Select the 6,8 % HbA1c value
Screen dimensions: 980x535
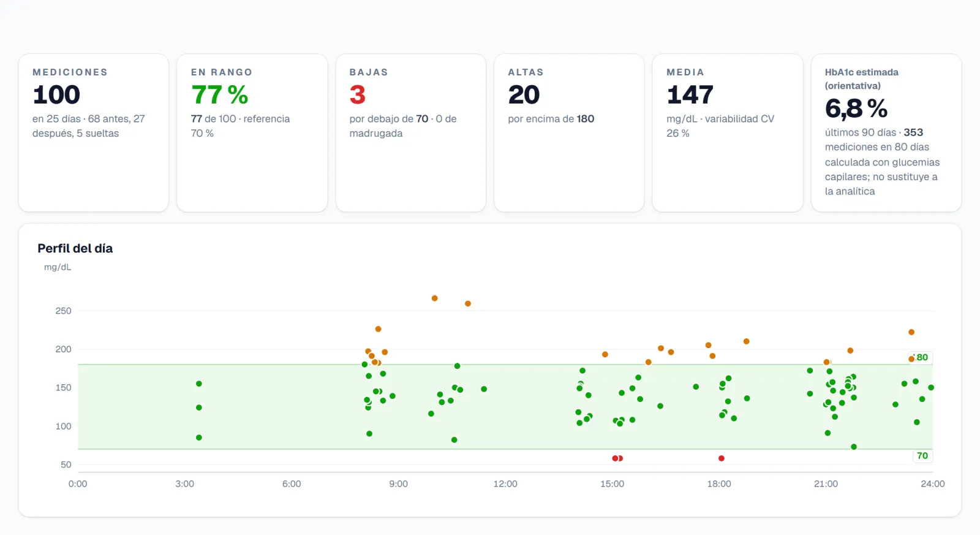point(856,109)
